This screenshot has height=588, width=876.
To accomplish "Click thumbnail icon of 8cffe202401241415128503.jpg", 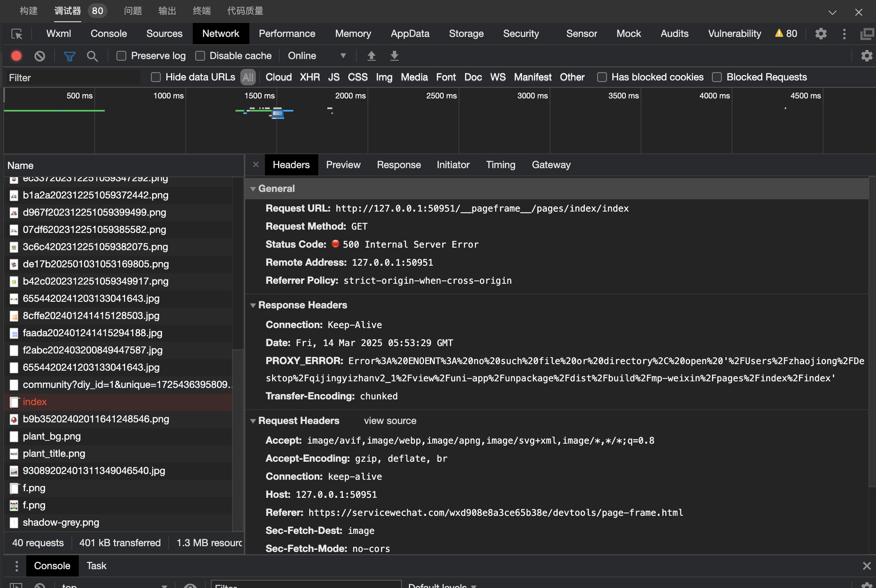I will pyautogui.click(x=14, y=316).
